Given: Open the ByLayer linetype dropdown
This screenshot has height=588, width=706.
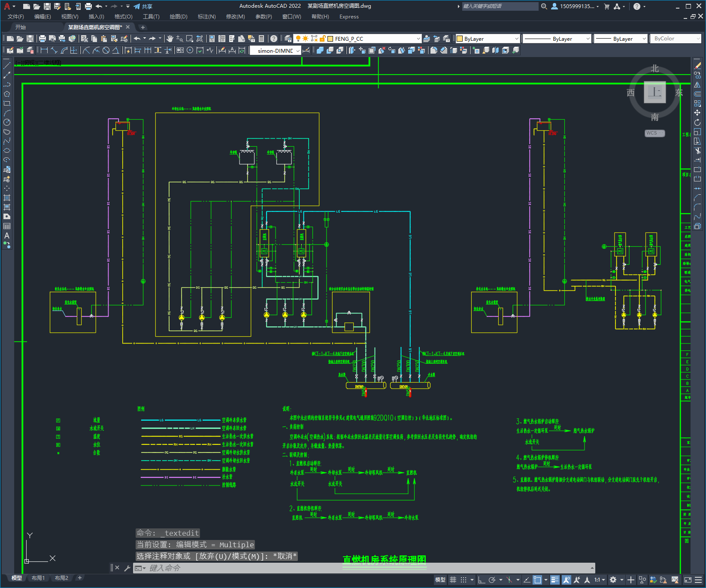Looking at the screenshot, I should pyautogui.click(x=558, y=39).
